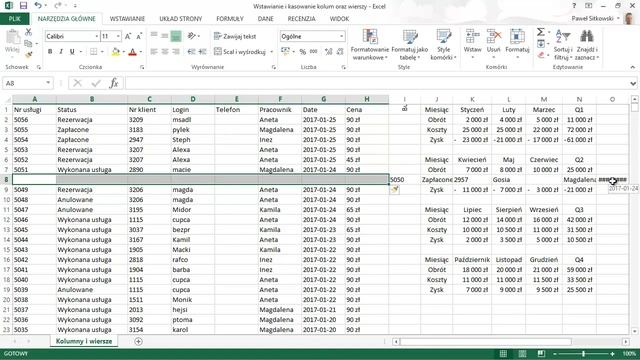Expand the formula bar chevron
Image resolution: width=640 pixels, height=360 pixels.
[x=633, y=83]
